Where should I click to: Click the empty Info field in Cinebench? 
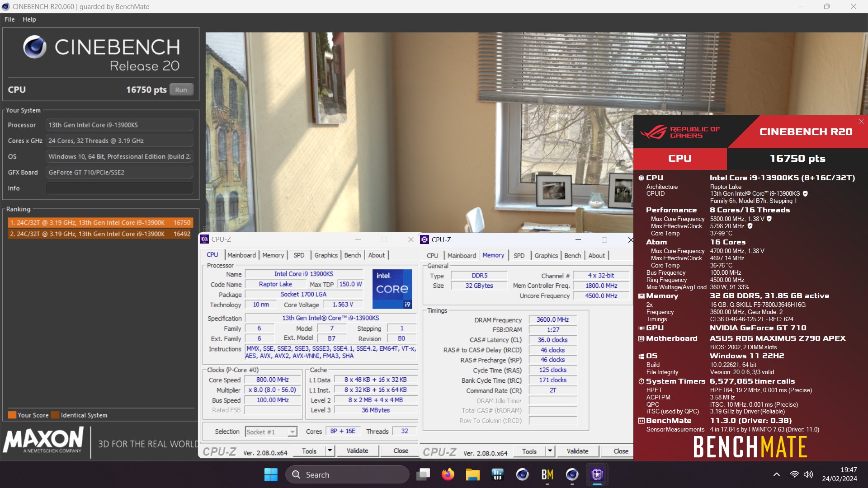pos(119,188)
